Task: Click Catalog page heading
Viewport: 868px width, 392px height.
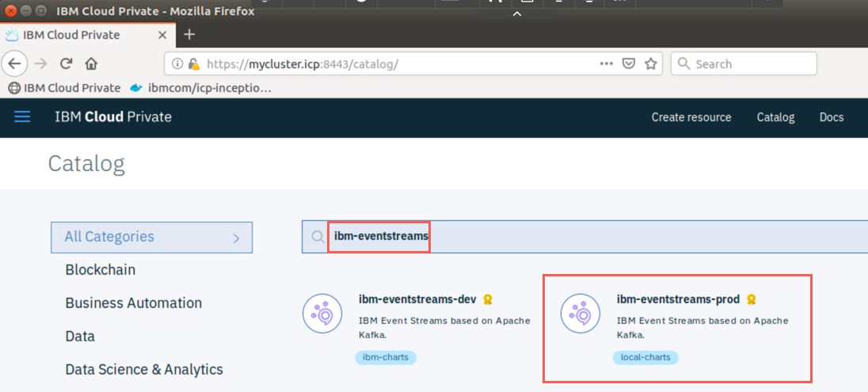Action: 86,163
